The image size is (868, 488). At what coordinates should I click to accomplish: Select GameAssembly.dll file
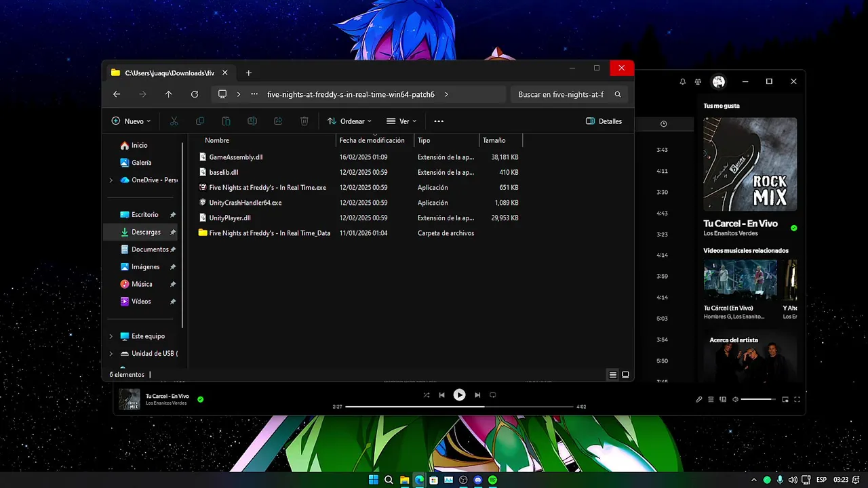[235, 157]
